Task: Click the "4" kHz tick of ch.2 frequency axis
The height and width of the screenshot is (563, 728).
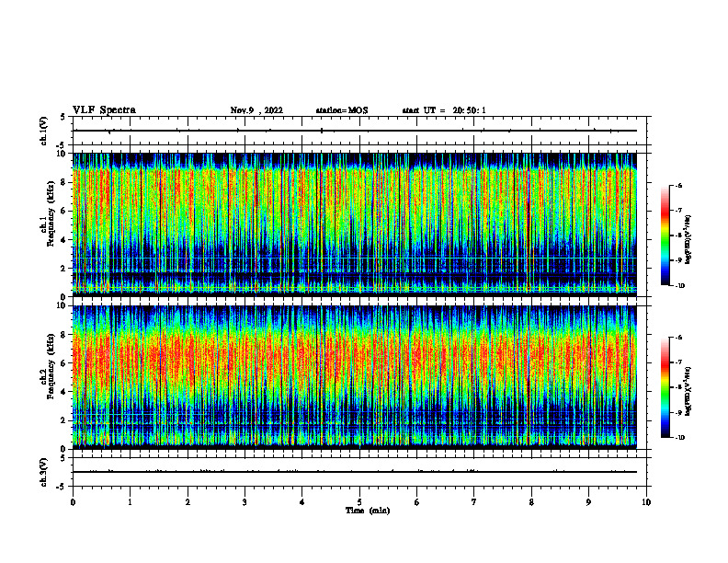Action: (x=64, y=392)
